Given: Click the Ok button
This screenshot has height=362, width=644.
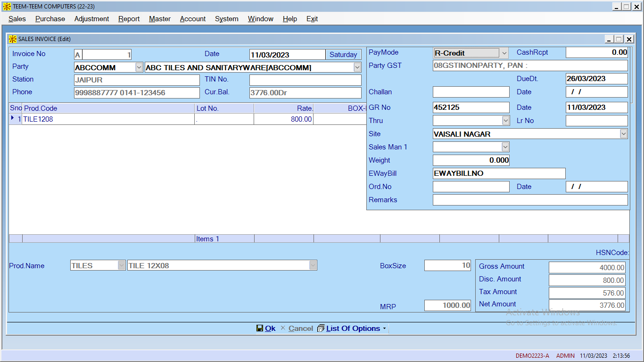Looking at the screenshot, I should pyautogui.click(x=266, y=328).
